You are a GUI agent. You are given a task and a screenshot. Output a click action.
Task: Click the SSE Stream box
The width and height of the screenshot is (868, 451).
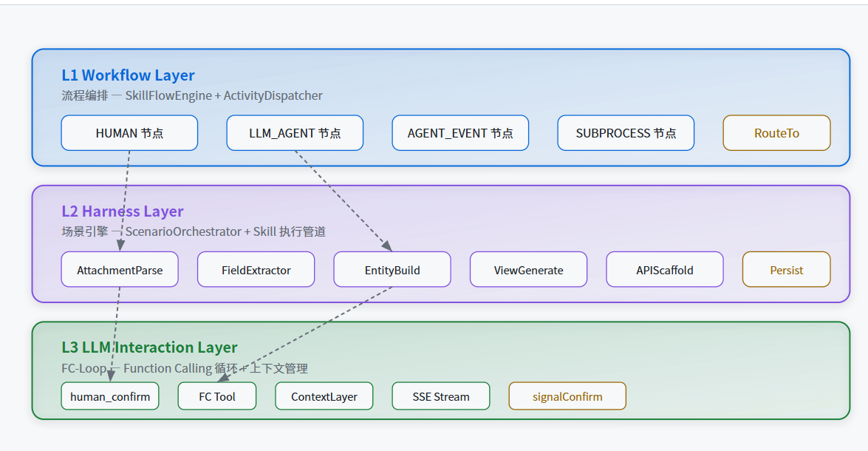(441, 396)
